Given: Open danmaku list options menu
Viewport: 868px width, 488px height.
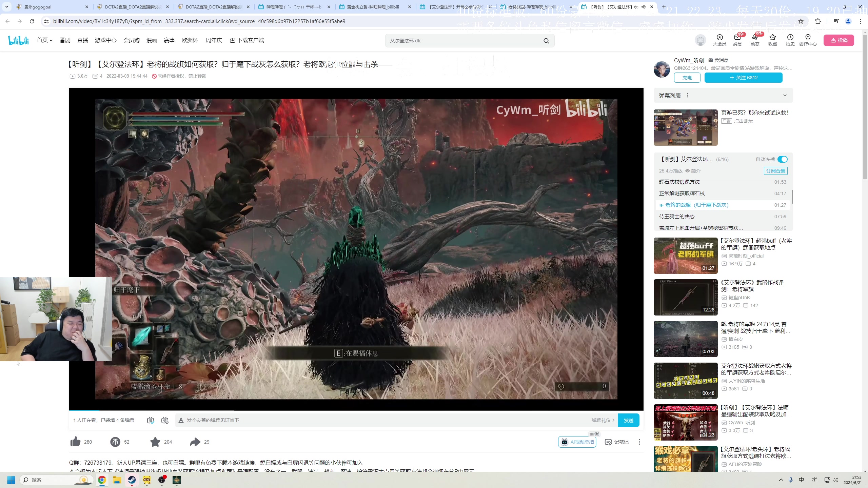Looking at the screenshot, I should coord(688,96).
